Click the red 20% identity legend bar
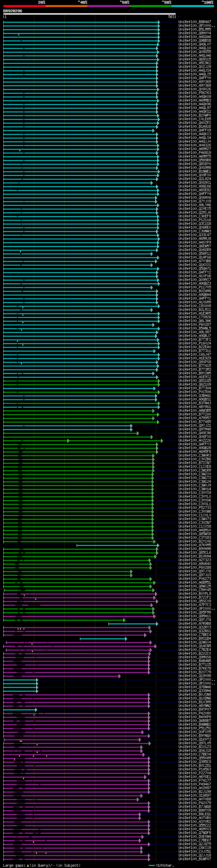The height and width of the screenshot is (868, 217). [x=24, y=6]
